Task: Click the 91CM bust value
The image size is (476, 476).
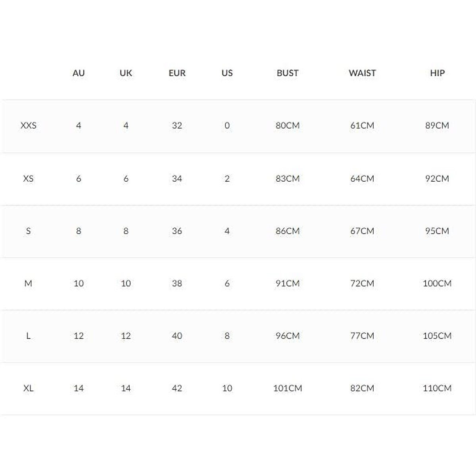Action: [288, 283]
